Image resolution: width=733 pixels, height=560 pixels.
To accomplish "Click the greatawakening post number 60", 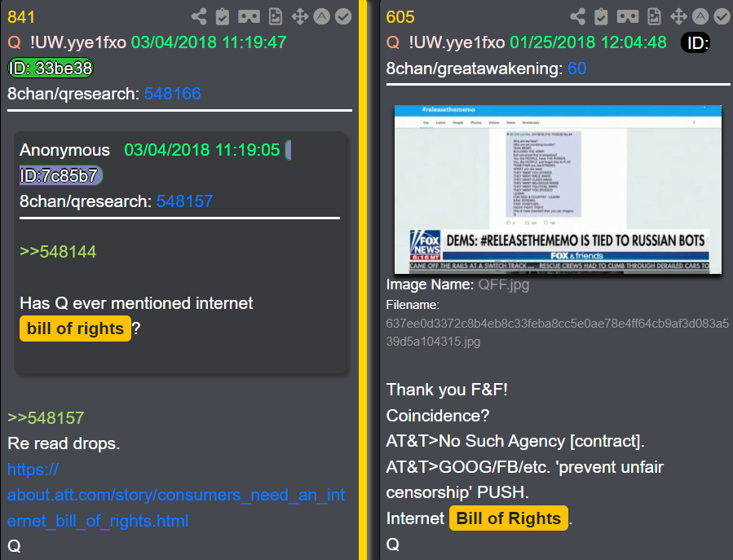I will tap(577, 68).
